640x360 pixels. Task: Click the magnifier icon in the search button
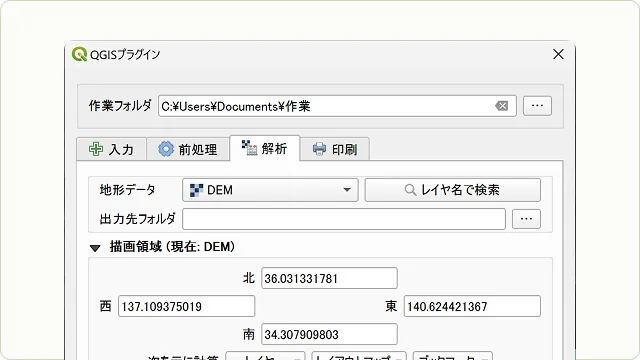pos(410,190)
